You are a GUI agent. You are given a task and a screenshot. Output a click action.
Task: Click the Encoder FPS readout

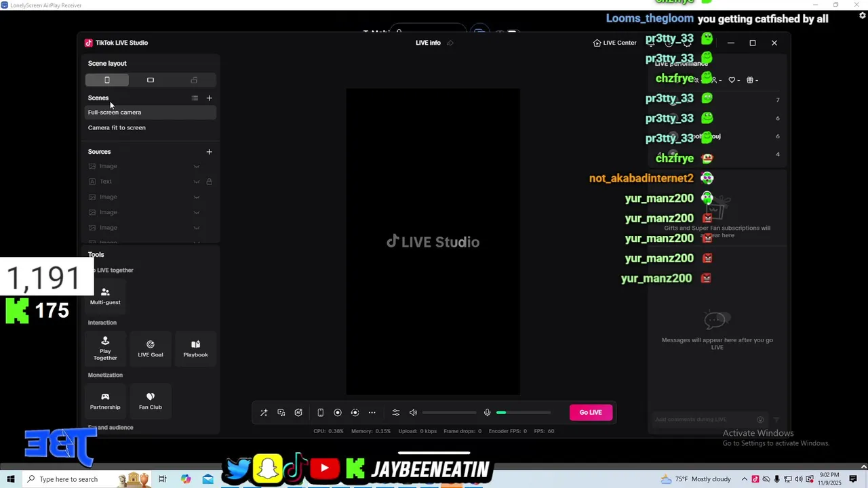click(x=508, y=431)
